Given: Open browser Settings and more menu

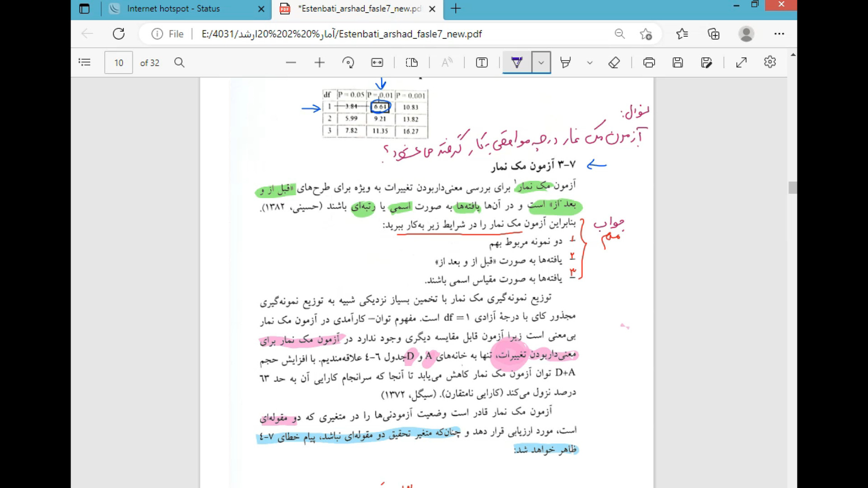Looking at the screenshot, I should click(x=779, y=34).
